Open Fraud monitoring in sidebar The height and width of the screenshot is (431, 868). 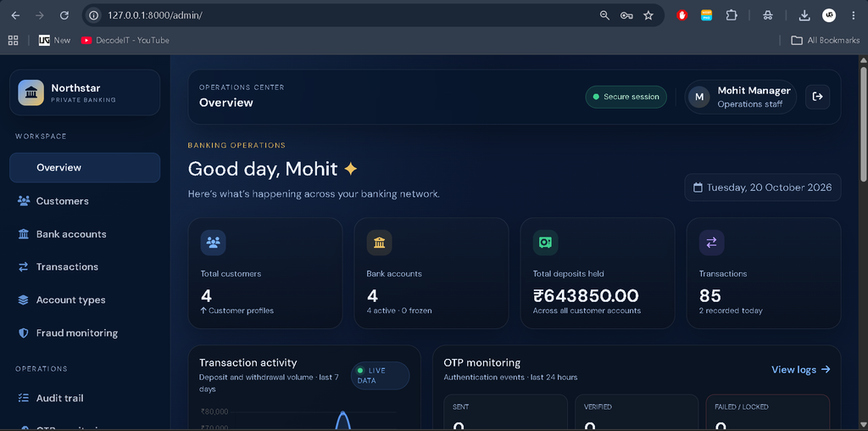[85, 333]
